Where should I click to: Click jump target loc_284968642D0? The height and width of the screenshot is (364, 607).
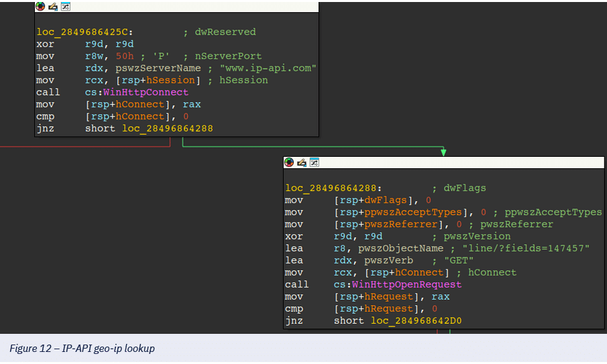pos(416,321)
